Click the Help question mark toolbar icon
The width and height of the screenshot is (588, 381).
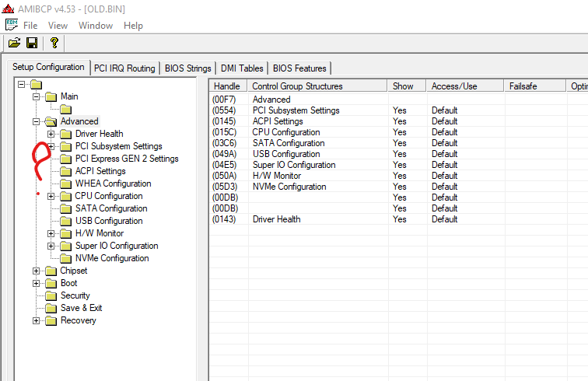tap(54, 43)
